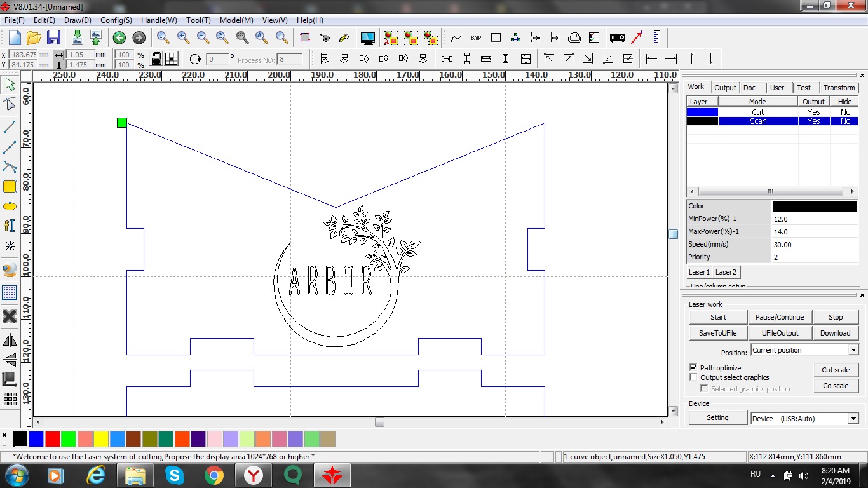Image resolution: width=868 pixels, height=488 pixels.
Task: Click the curve line icon in top toolbar
Action: click(x=456, y=38)
